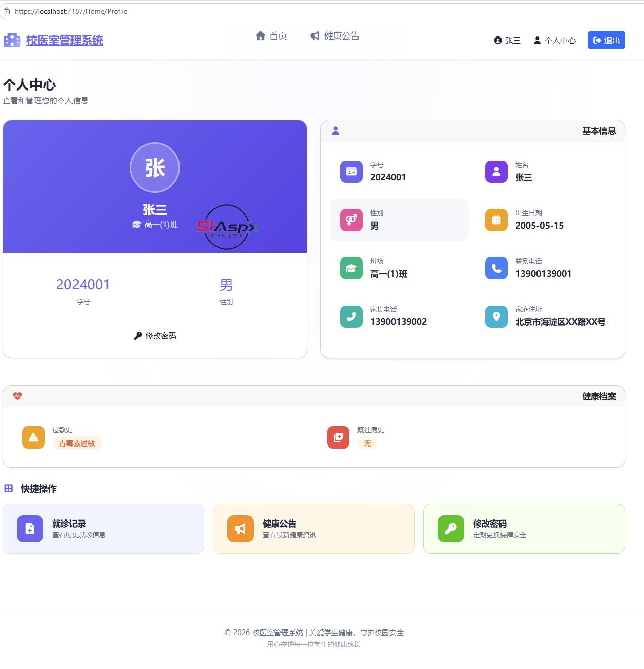644x669 pixels.
Task: Click the red medical record icon for 既往病史
Action: pyautogui.click(x=338, y=437)
